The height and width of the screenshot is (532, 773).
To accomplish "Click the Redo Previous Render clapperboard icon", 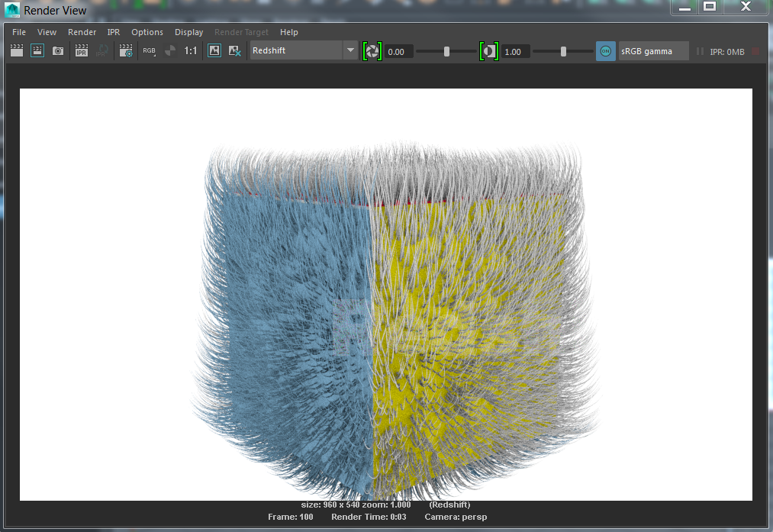I will coord(16,51).
